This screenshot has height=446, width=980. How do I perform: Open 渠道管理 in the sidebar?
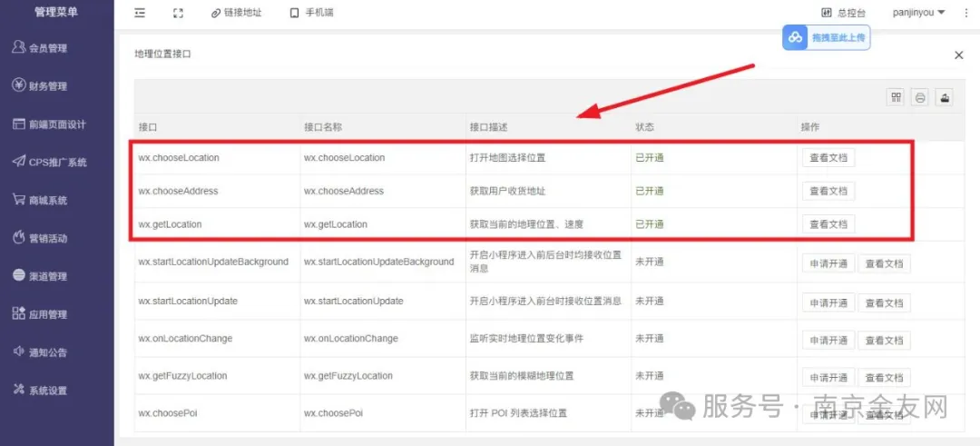click(x=40, y=276)
